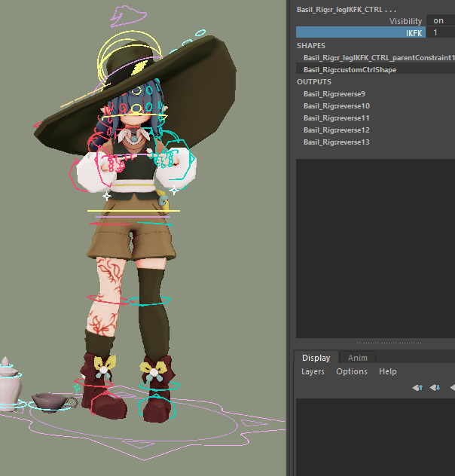Open the Options menu in layer editor
Viewport: 455px width, 476px height.
[352, 371]
